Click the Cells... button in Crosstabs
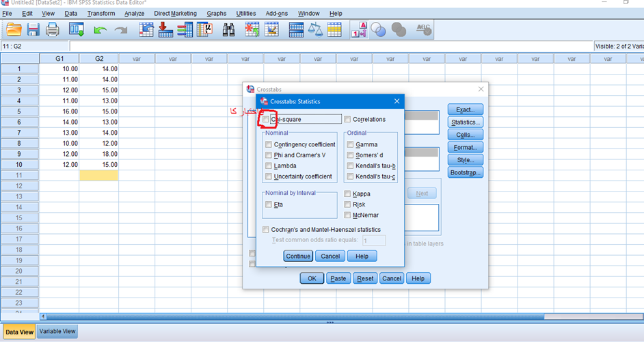The height and width of the screenshot is (342, 644). click(x=466, y=135)
